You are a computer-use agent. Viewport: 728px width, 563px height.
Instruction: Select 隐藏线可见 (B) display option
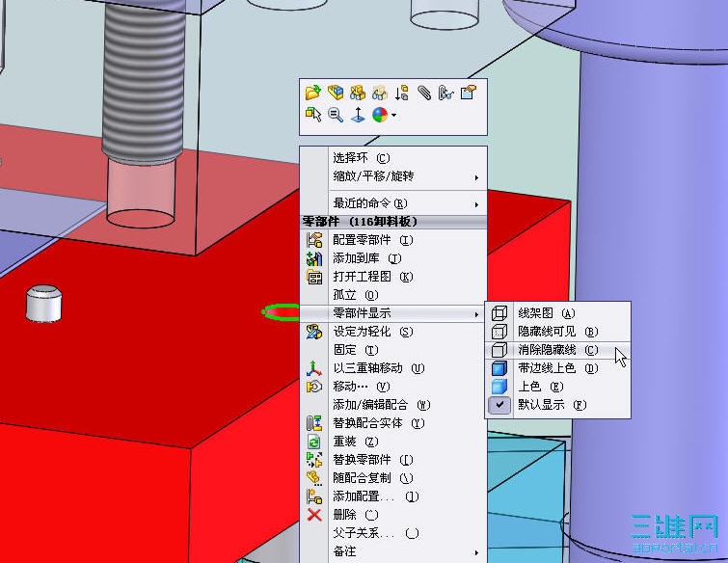pos(558,332)
